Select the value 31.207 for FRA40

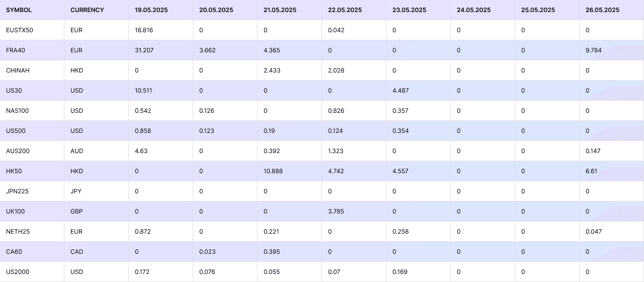tap(144, 50)
